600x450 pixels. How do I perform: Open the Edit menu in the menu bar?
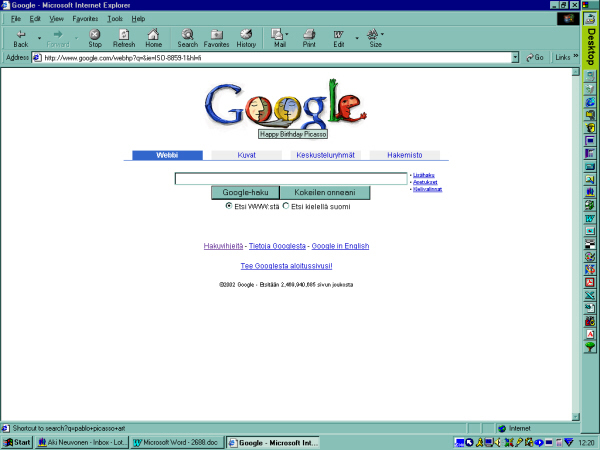point(35,19)
